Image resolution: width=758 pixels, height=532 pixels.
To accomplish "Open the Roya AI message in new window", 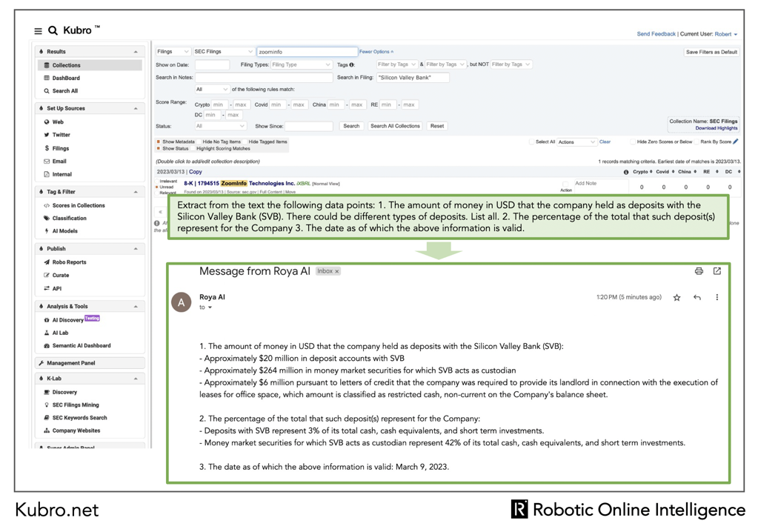I will point(717,271).
